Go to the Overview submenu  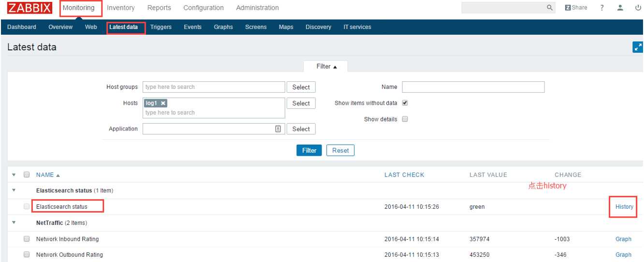[60, 27]
